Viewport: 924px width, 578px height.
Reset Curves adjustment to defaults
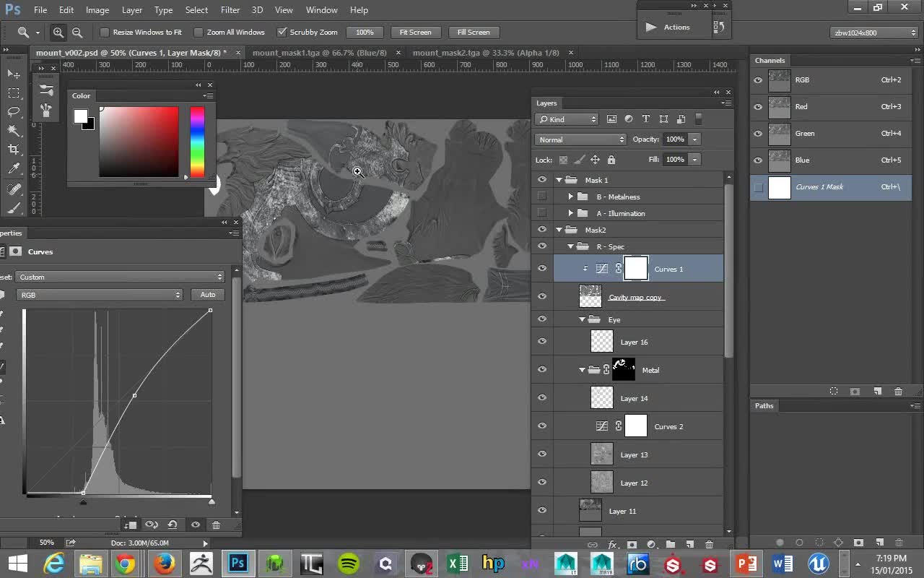click(x=173, y=525)
